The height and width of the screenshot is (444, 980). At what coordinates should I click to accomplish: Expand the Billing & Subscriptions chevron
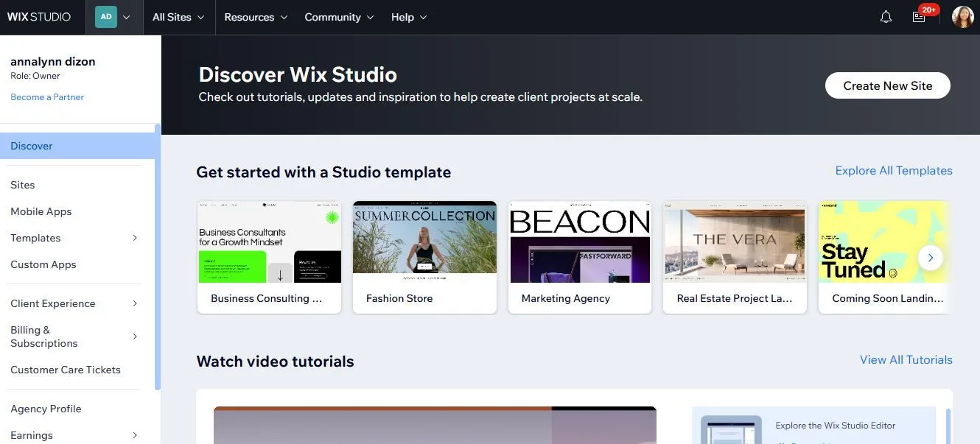pyautogui.click(x=135, y=336)
